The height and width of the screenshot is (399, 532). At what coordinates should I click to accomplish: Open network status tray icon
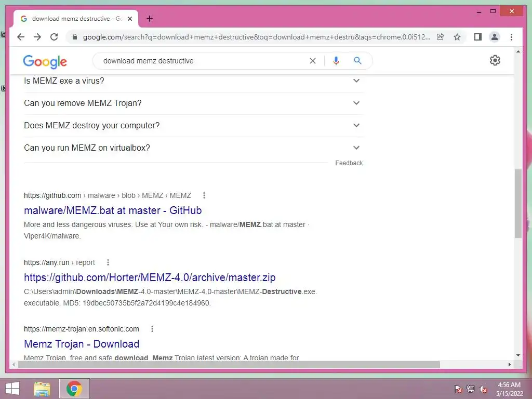pos(471,389)
